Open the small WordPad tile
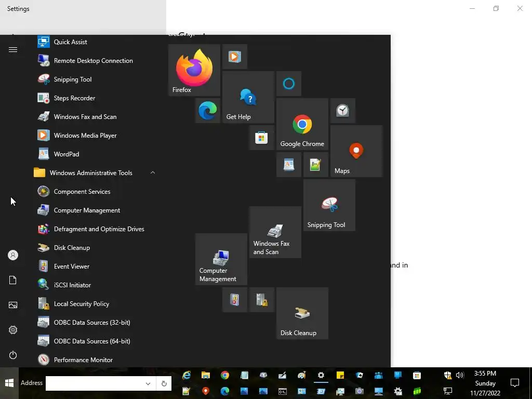Image resolution: width=532 pixels, height=399 pixels. 289,165
